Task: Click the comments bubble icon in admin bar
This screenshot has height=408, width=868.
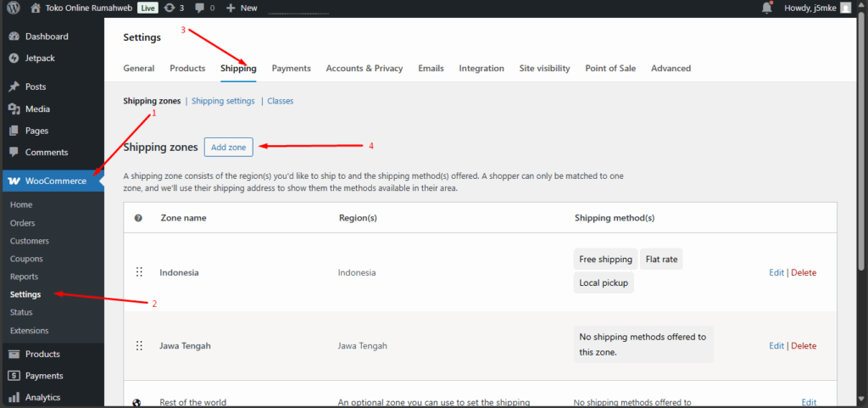Action: [x=199, y=8]
